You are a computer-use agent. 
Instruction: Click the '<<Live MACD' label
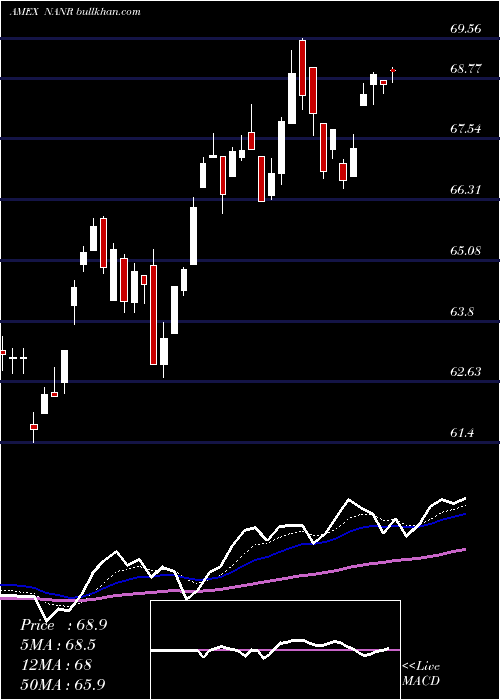tap(421, 674)
